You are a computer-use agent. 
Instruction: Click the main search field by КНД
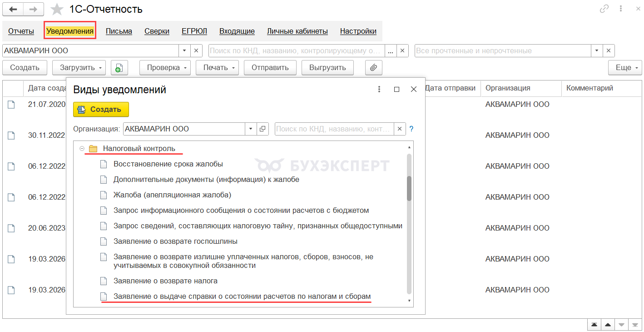point(297,51)
